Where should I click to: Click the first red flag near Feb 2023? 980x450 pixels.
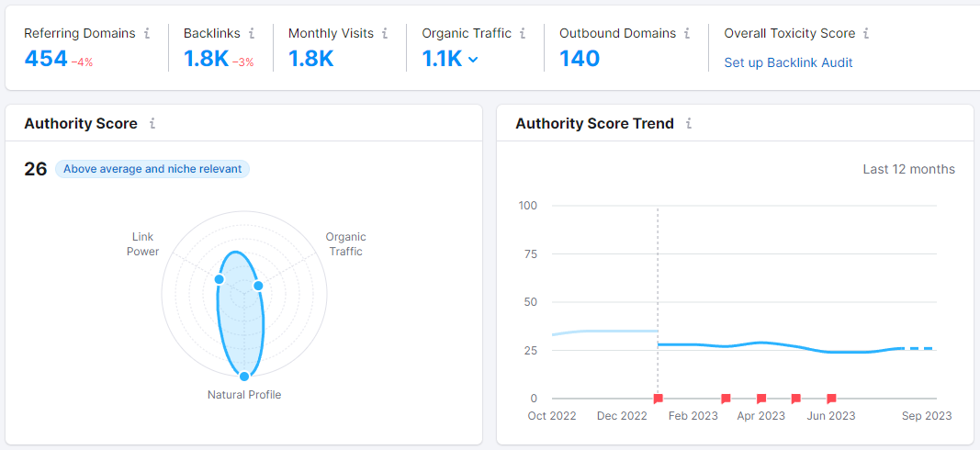(x=658, y=399)
